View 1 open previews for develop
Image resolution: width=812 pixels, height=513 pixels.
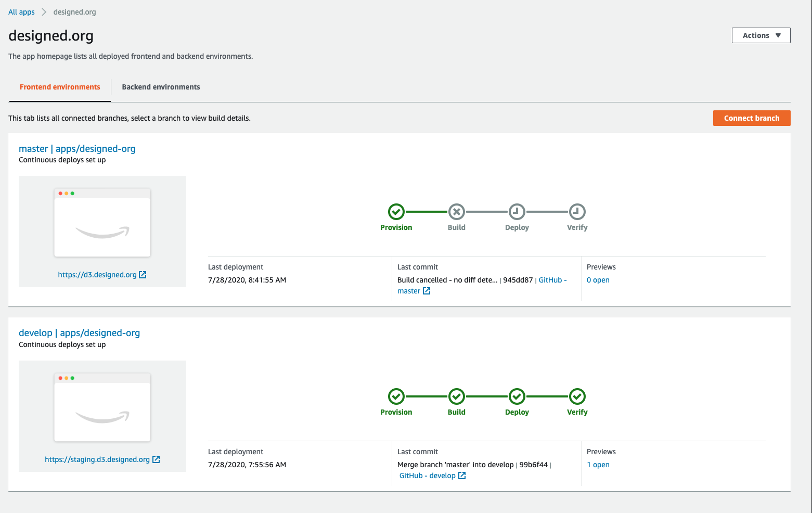[x=598, y=465]
